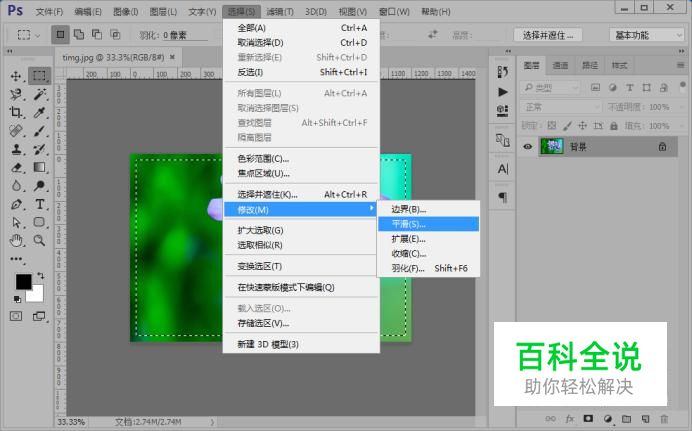Viewport: 692px width, 431px height.
Task: Select the Horizontal Type T tool
Action: click(x=40, y=204)
